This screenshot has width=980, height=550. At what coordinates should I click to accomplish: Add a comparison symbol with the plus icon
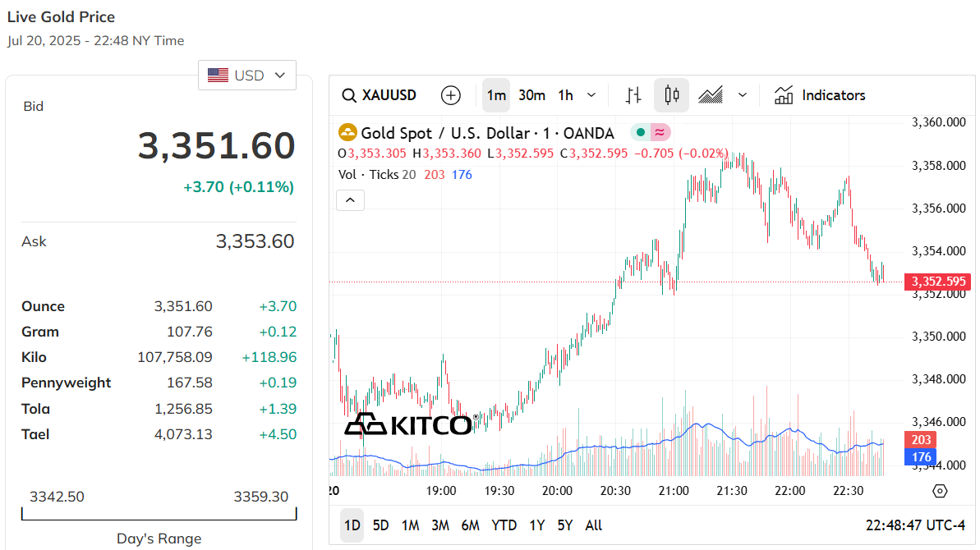tap(451, 95)
